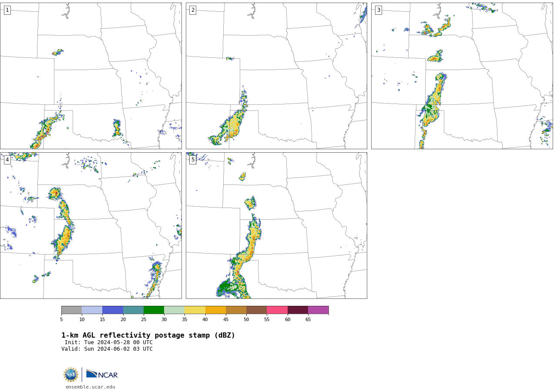Image resolution: width=557 pixels, height=392 pixels.
Task: Click the pink 55-60 dBZ swatch
Action: coord(277,310)
